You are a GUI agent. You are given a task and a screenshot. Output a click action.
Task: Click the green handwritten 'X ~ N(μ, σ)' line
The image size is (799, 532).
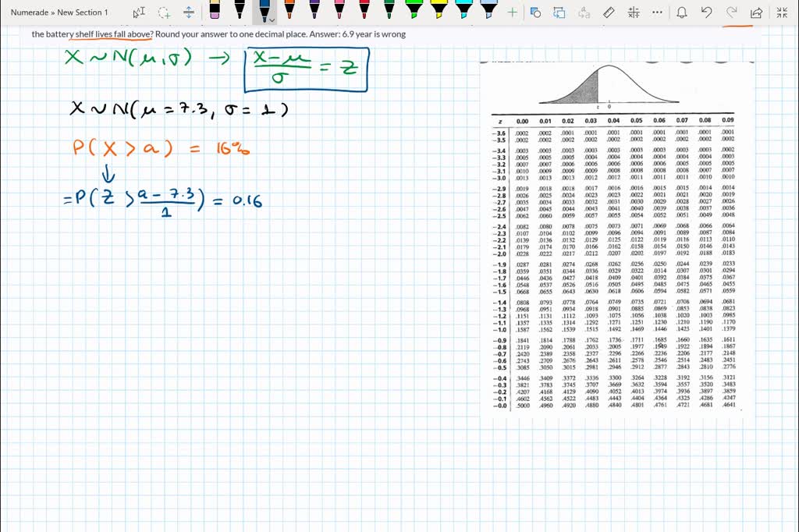click(129, 58)
